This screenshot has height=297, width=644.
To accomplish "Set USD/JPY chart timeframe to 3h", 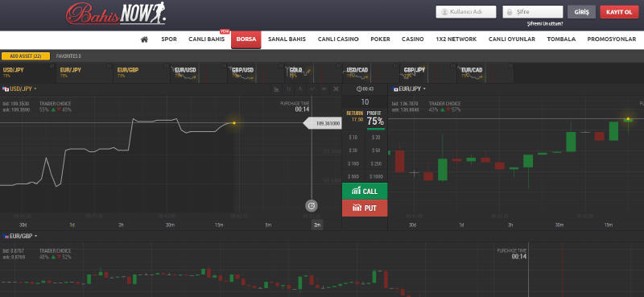I will [121, 225].
